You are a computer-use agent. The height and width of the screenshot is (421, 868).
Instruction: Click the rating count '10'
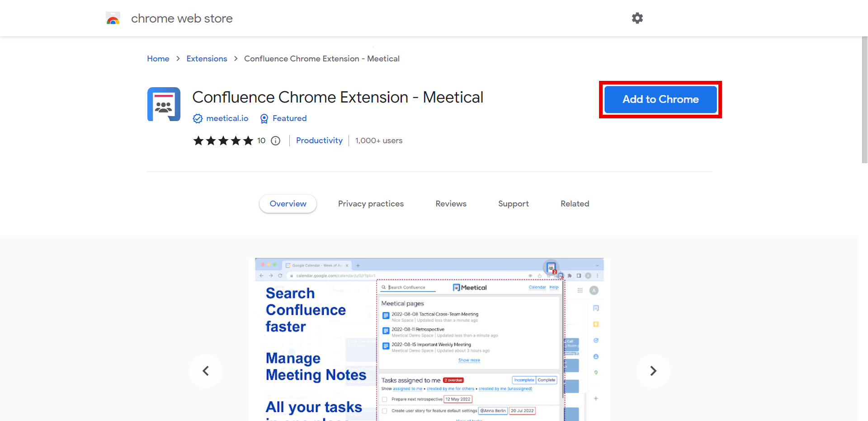pyautogui.click(x=261, y=140)
